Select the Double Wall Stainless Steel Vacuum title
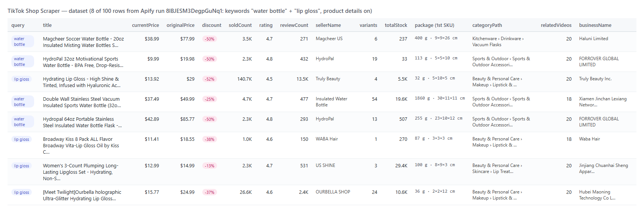644x212 pixels. click(82, 102)
